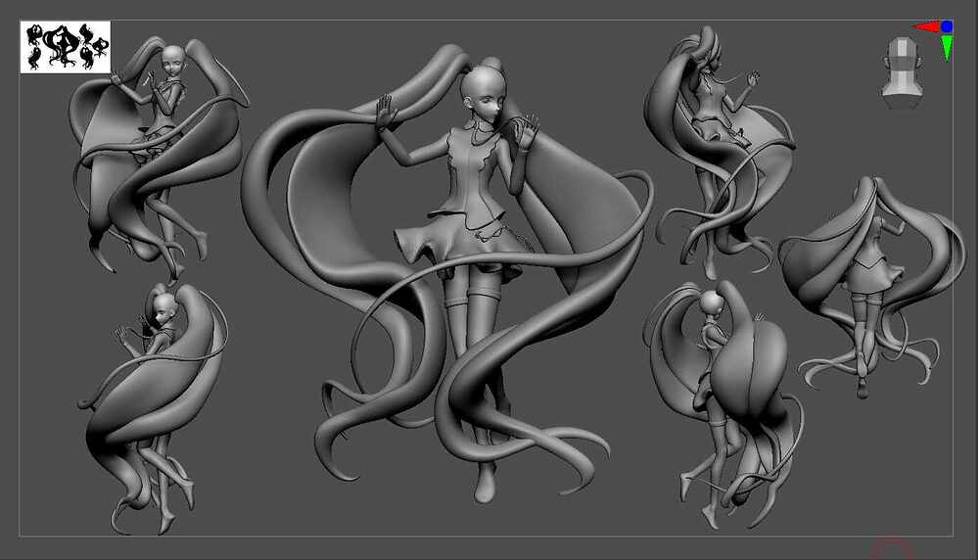This screenshot has width=978, height=560.
Task: Click the red X-axis cone on gizmo
Action: 925,26
